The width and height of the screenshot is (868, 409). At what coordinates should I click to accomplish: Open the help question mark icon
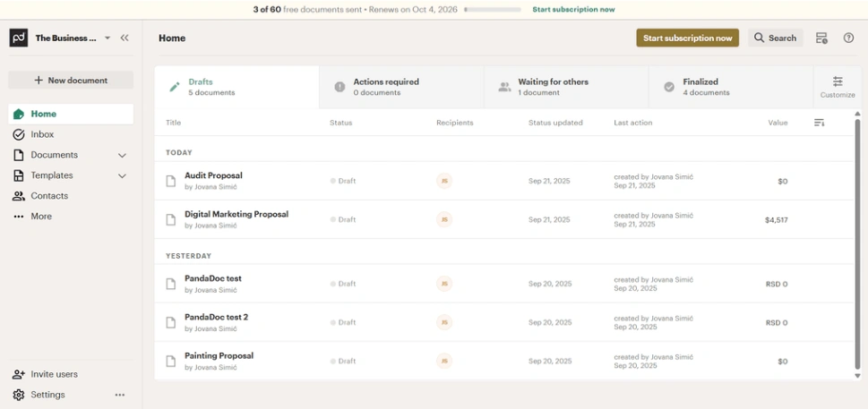pos(848,38)
